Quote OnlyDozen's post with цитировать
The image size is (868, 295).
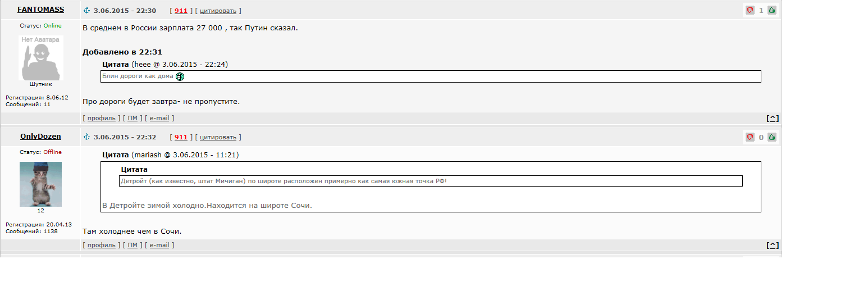pyautogui.click(x=218, y=137)
